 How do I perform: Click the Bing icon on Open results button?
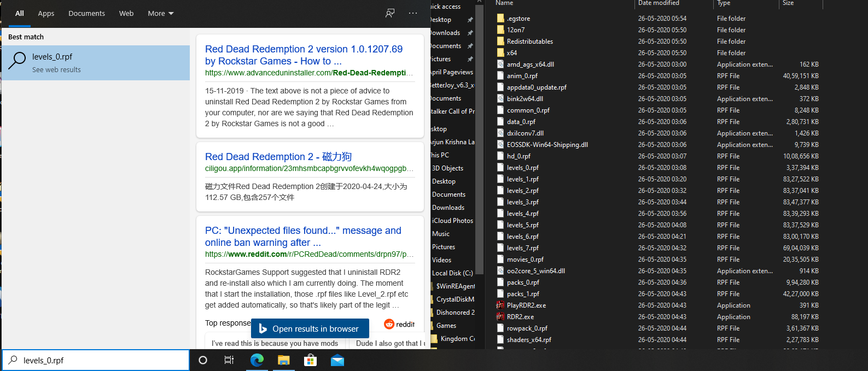coord(263,328)
